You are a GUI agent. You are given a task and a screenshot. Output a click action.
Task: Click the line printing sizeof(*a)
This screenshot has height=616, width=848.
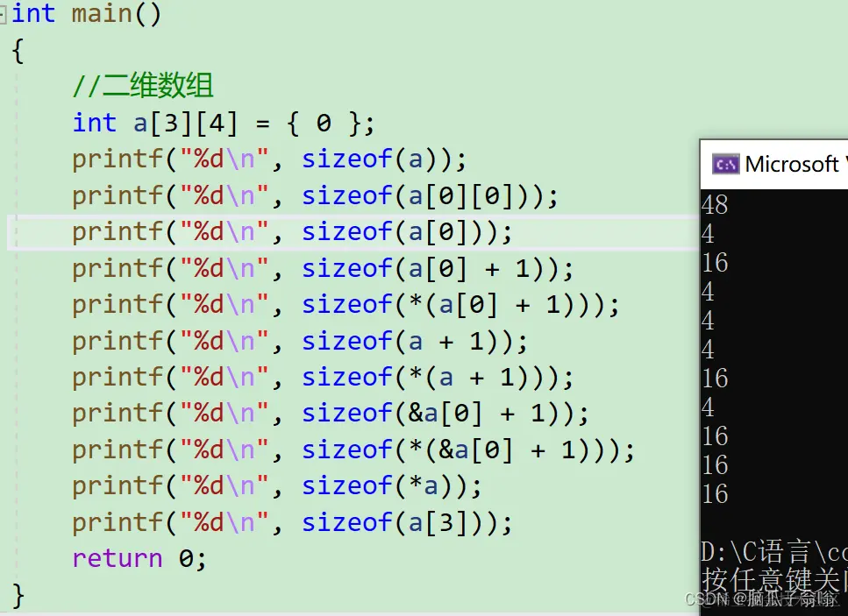pyautogui.click(x=277, y=486)
